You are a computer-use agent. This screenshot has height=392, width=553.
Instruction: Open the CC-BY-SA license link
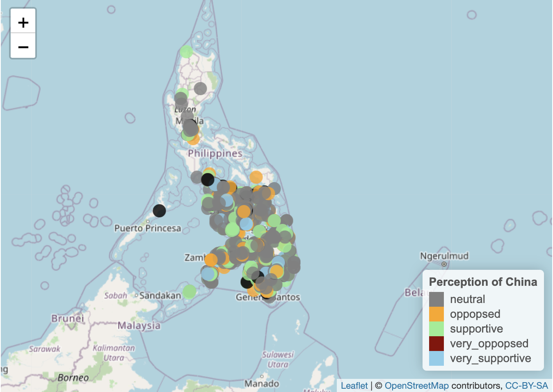click(526, 385)
